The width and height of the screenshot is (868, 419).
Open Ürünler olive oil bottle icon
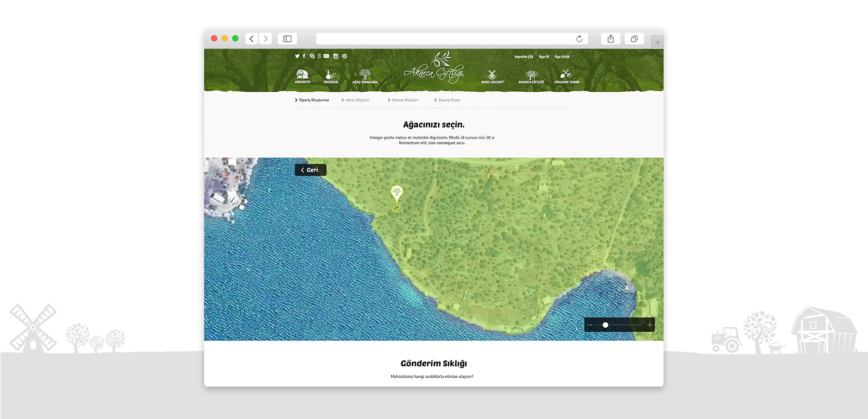[x=330, y=76]
